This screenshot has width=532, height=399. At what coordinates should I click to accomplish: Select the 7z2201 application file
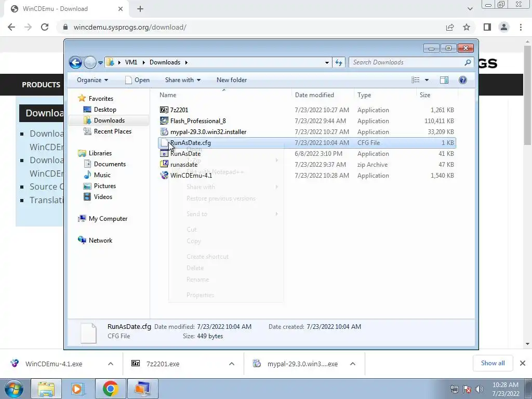point(307,110)
